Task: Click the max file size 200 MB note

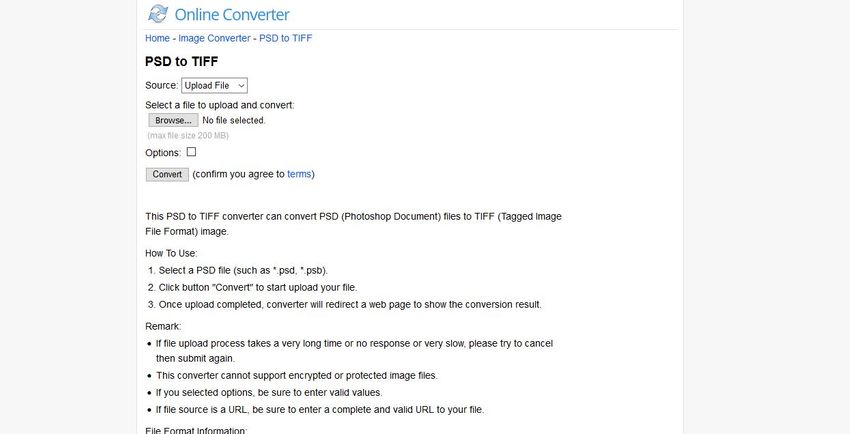Action: point(188,135)
